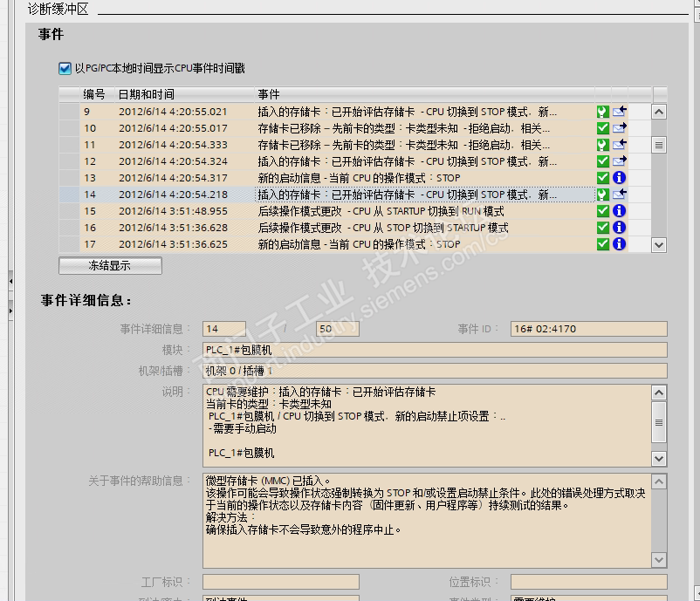The width and height of the screenshot is (700, 601).
Task: Click blue info icon in row 17
Action: (x=619, y=244)
